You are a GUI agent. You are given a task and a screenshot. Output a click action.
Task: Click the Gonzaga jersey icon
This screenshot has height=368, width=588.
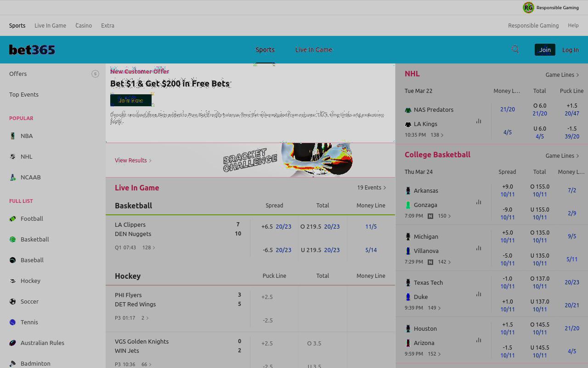click(x=408, y=205)
